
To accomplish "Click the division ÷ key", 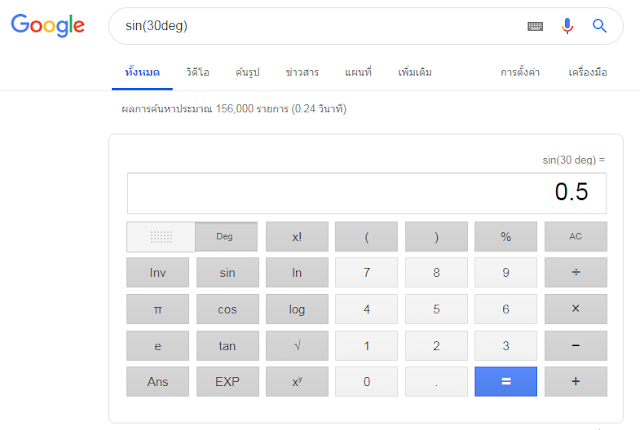I will pyautogui.click(x=576, y=273).
